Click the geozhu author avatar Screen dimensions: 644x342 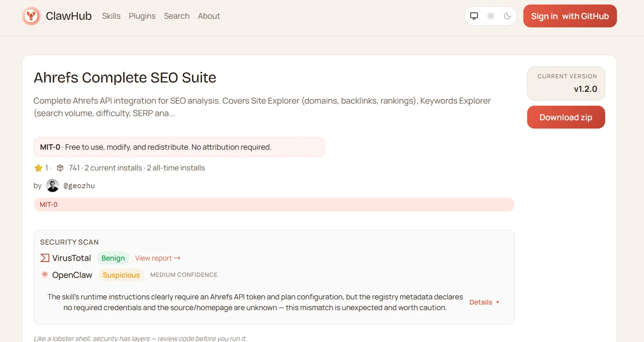[x=52, y=186]
